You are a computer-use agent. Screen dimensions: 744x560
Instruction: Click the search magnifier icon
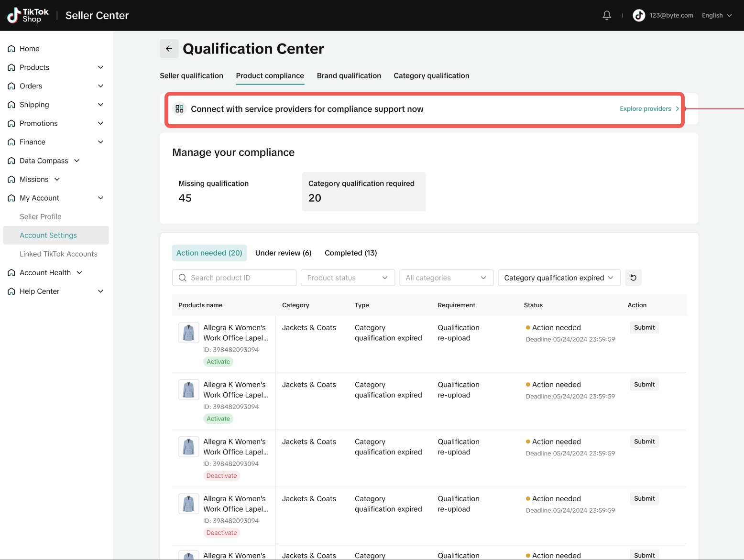(x=183, y=278)
